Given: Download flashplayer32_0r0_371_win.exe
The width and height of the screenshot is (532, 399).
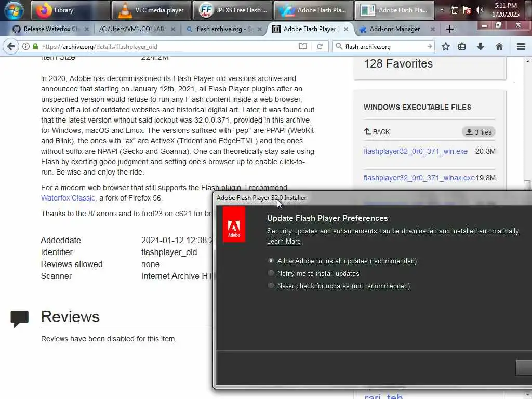Looking at the screenshot, I should click(415, 151).
